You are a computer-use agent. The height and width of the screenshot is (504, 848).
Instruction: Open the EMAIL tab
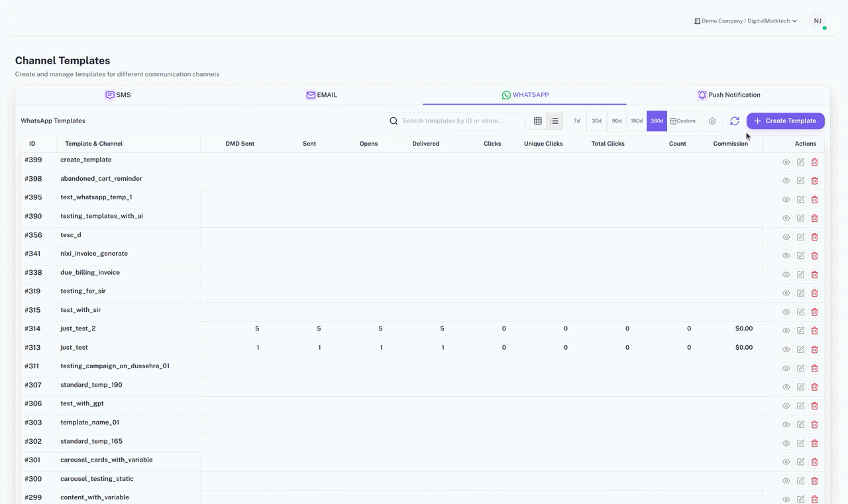(321, 95)
